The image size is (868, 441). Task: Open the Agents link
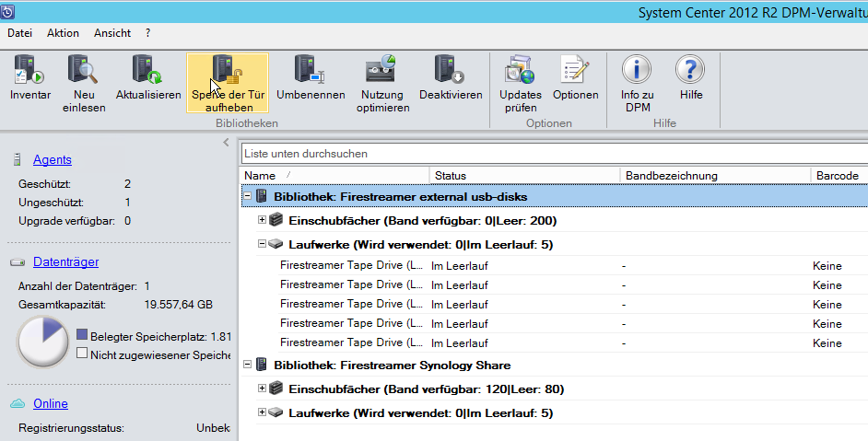52,159
